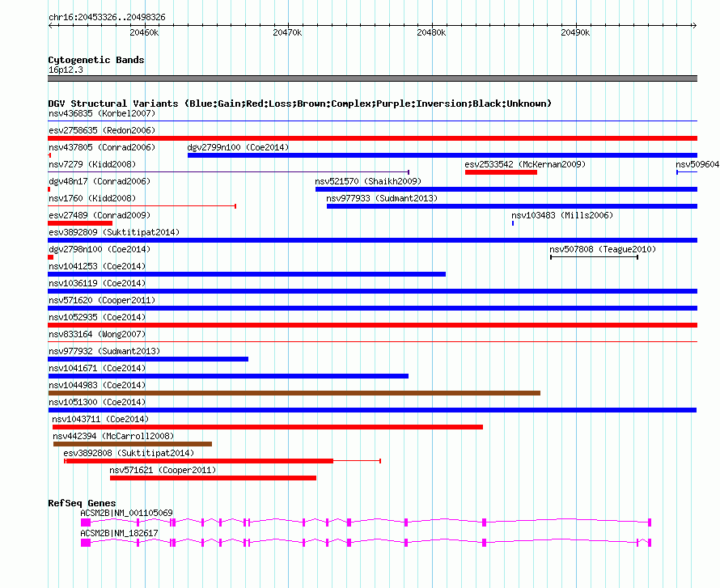
Task: Click the esv3892809 (Suktitipat2014) label
Action: 114,232
